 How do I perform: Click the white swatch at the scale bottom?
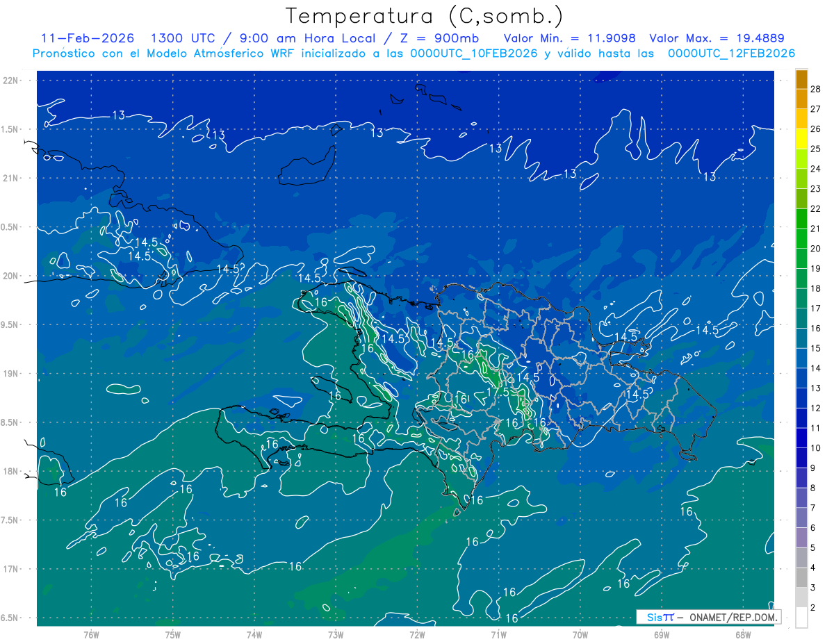[801, 618]
